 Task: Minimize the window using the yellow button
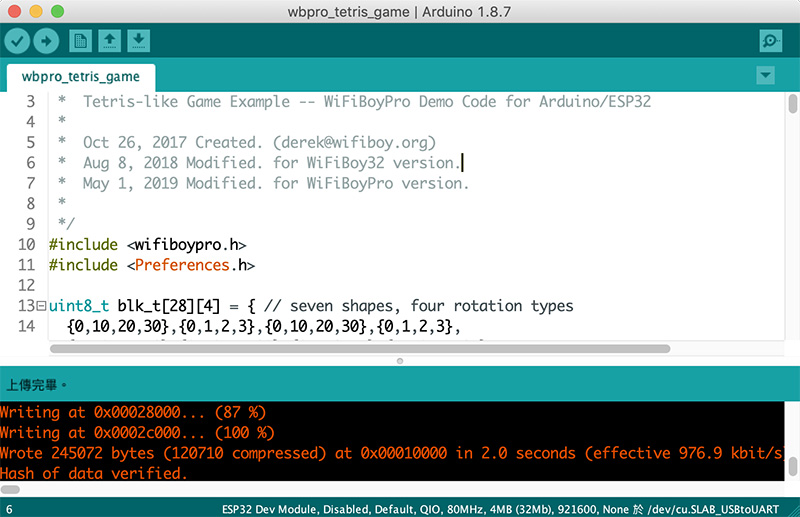coord(33,10)
